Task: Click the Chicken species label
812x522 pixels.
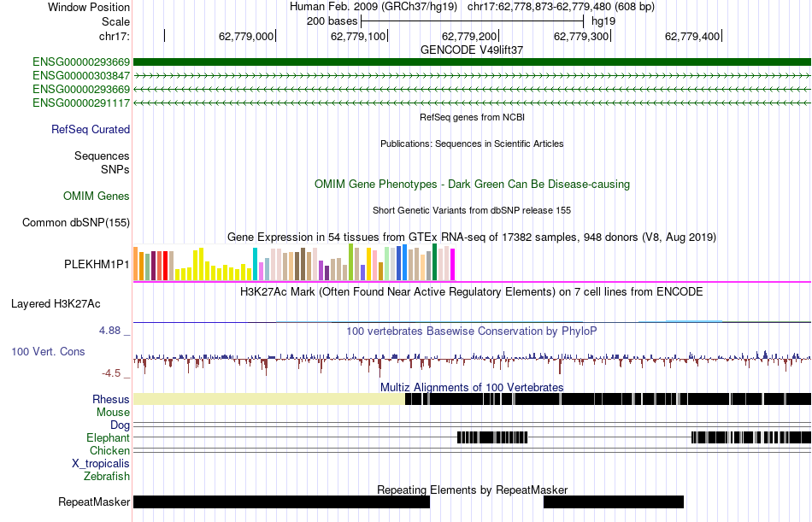Action: tap(109, 450)
